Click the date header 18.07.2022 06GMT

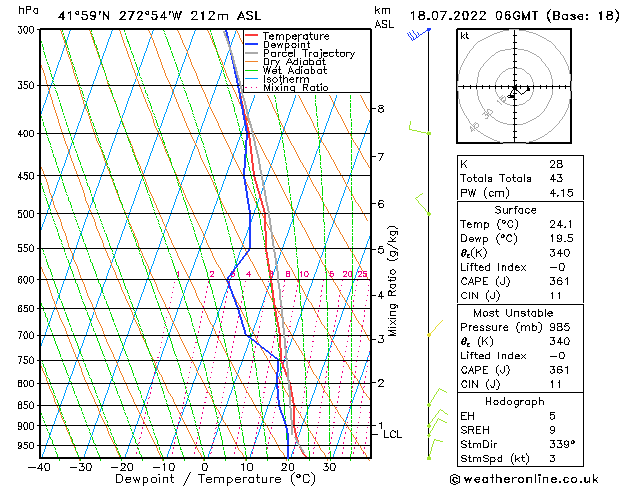coord(474,16)
